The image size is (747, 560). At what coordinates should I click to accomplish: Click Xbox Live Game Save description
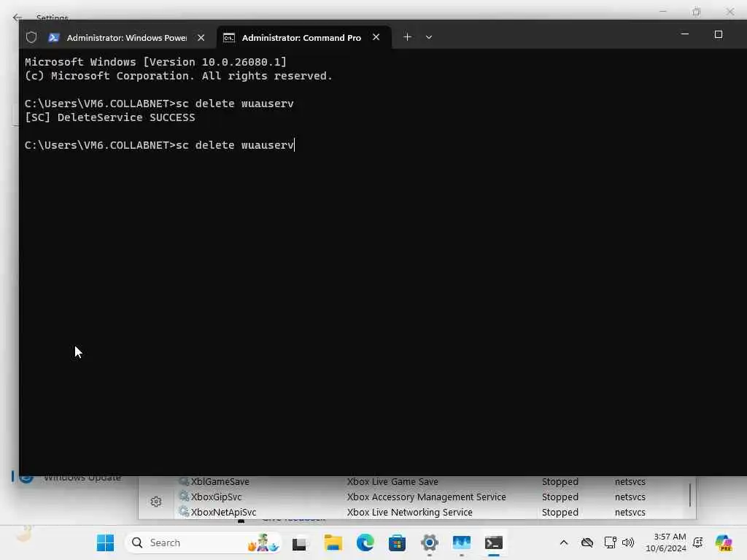[392, 481]
